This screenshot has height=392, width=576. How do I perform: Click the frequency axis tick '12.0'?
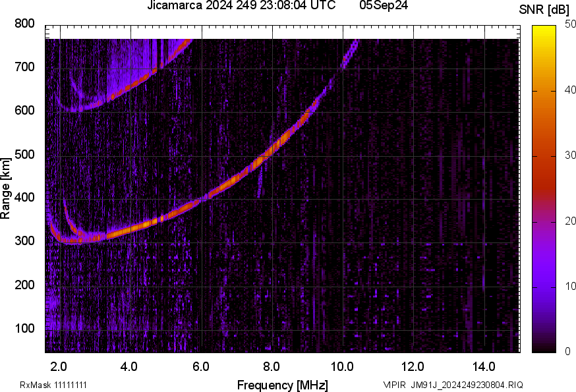click(413, 367)
